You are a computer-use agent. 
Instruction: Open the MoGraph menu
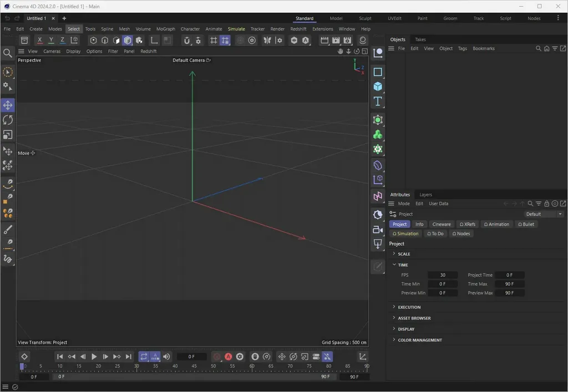tap(165, 29)
